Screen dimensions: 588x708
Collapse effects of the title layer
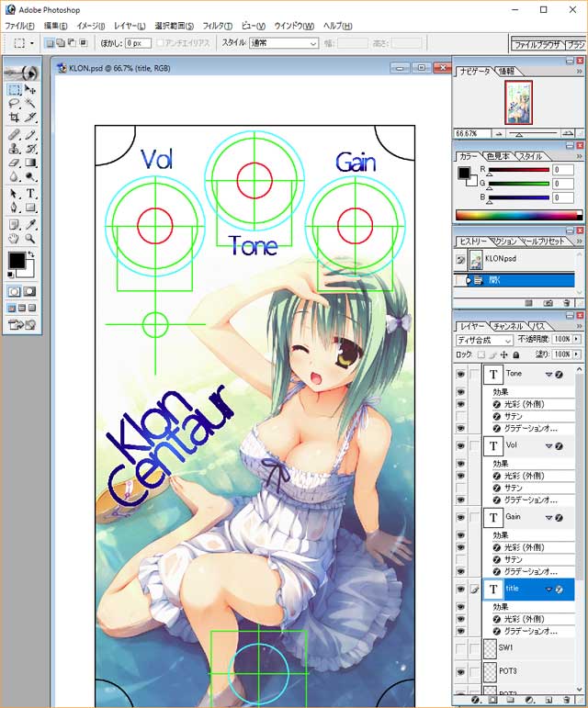point(548,590)
